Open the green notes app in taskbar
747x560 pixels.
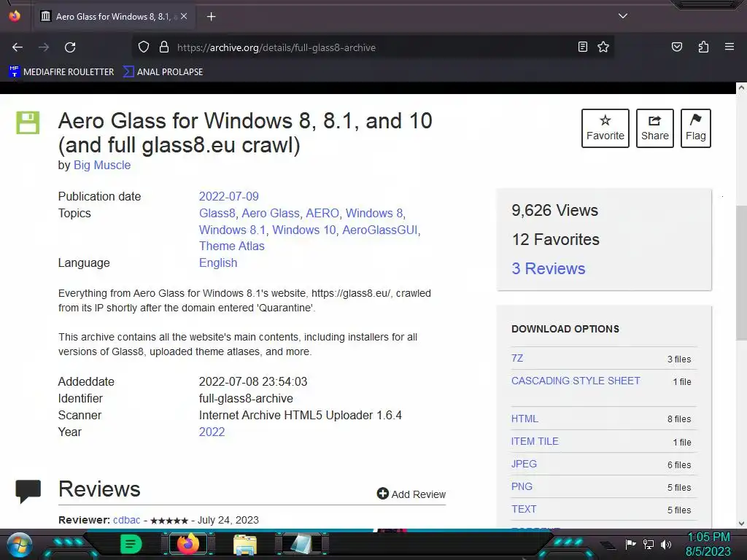coord(131,544)
